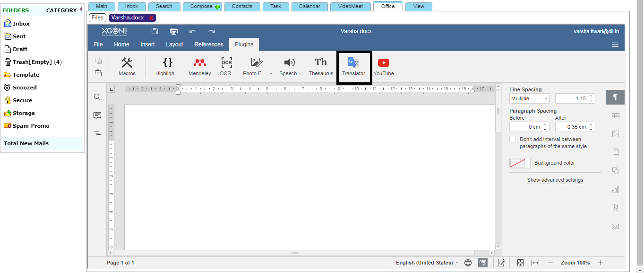Open the Thesaurus plugin
The width and height of the screenshot is (644, 273).
click(321, 67)
